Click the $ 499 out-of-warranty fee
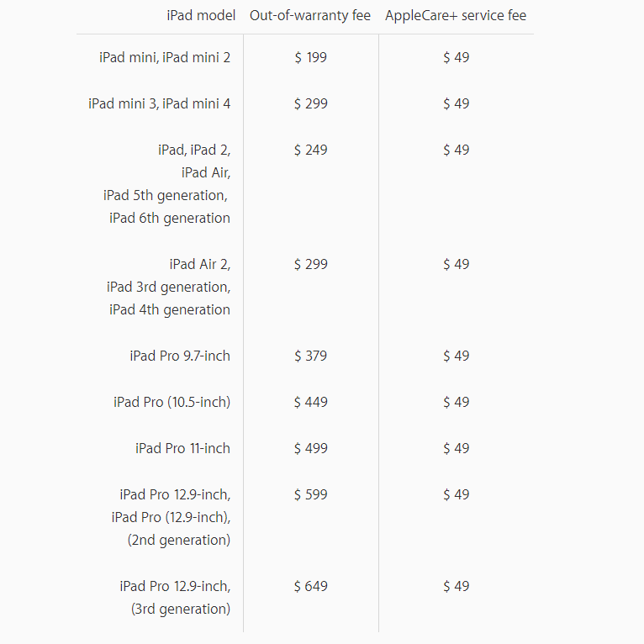 point(310,448)
